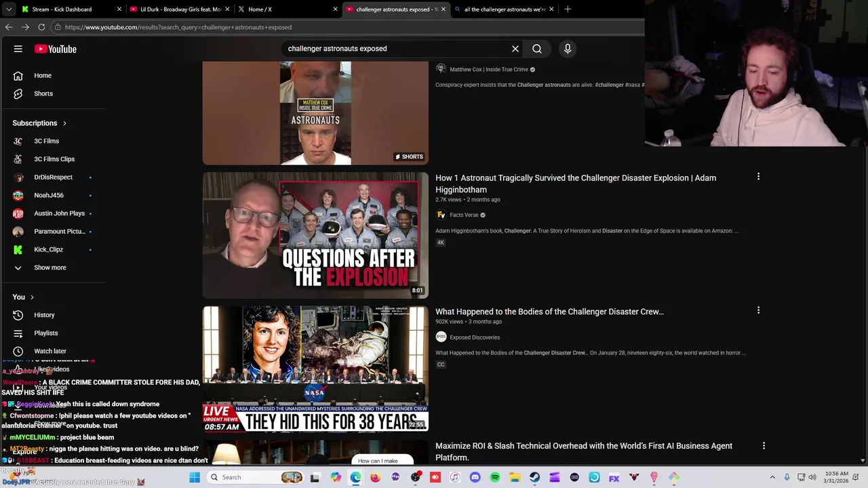Open the Exposed Discoveries channel name
Screen dimensions: 868x488
click(x=475, y=337)
